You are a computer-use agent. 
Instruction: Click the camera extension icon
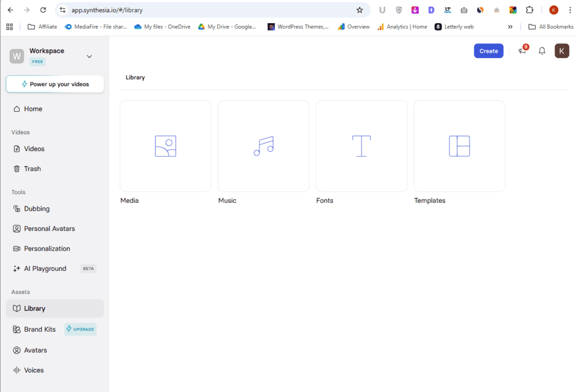pos(464,10)
